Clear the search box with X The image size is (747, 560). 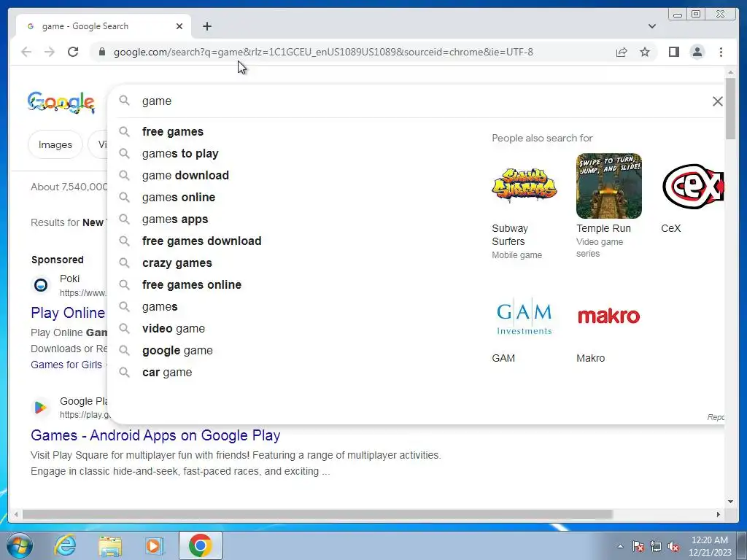coord(717,101)
